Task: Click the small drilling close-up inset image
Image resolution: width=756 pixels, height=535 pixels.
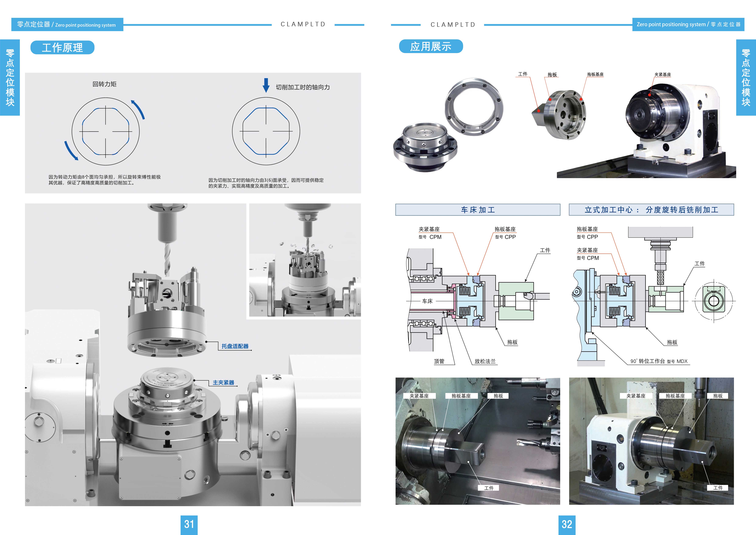Action: click(x=305, y=260)
